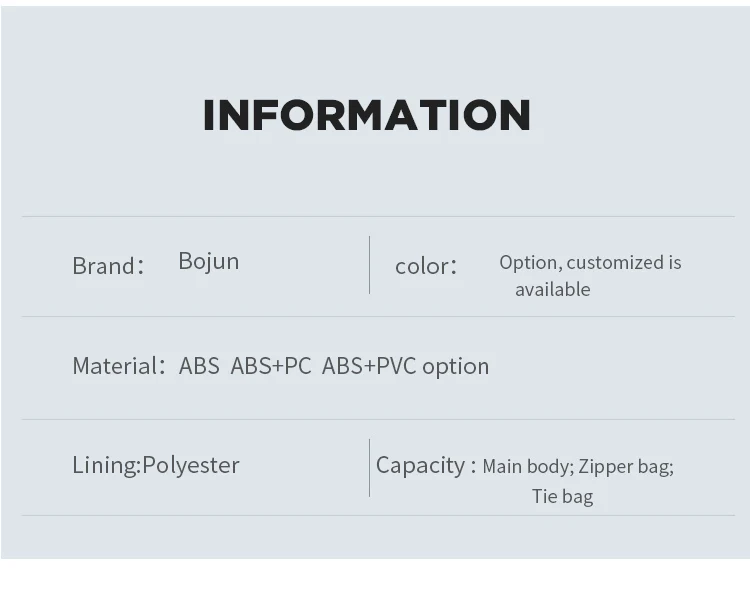
Task: Click the INFORMATION heading
Action: (x=366, y=116)
